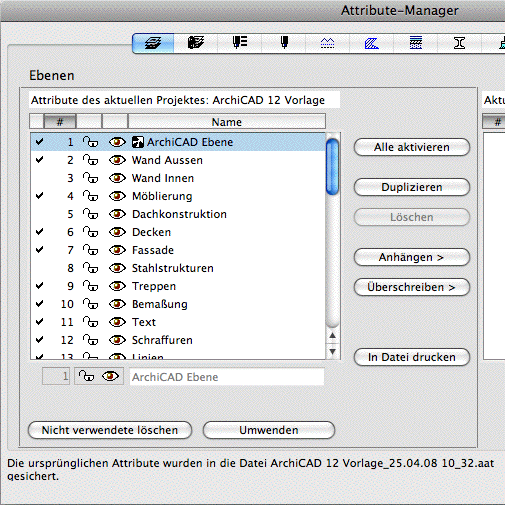Toggle lock icon for Wand Aussen layer
This screenshot has width=505, height=505.
click(90, 160)
